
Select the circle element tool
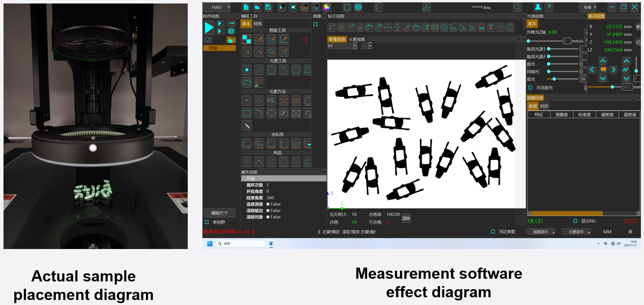272,70
